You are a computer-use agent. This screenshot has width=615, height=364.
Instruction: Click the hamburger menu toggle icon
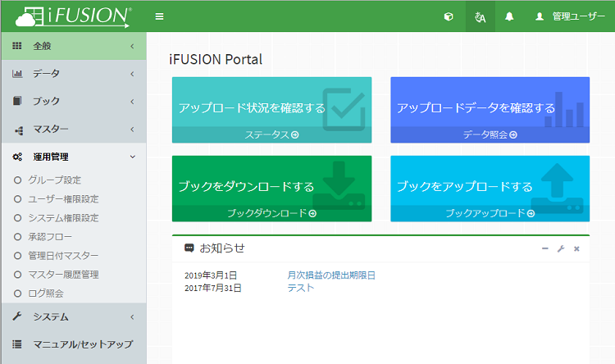[x=159, y=16]
